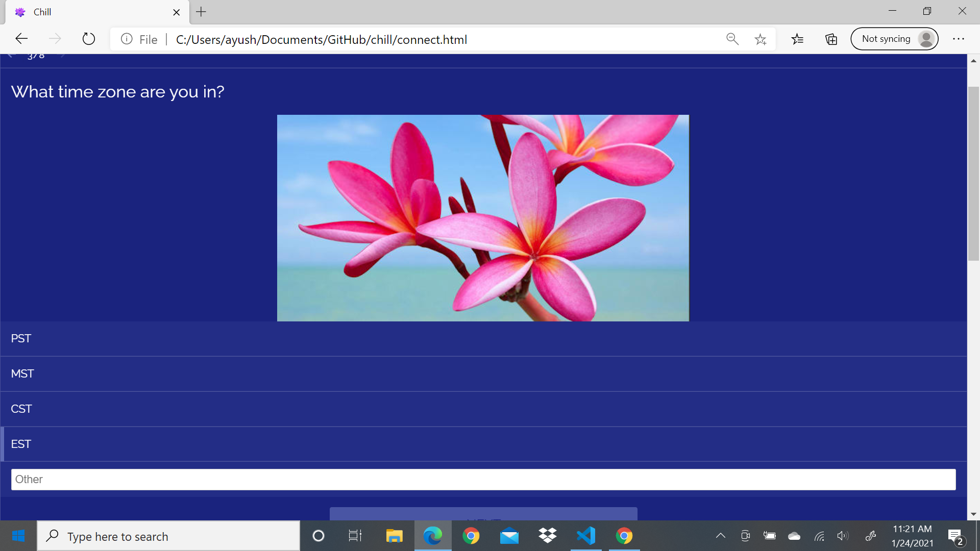This screenshot has width=980, height=551.
Task: Open a new browser tab
Action: [x=201, y=12]
